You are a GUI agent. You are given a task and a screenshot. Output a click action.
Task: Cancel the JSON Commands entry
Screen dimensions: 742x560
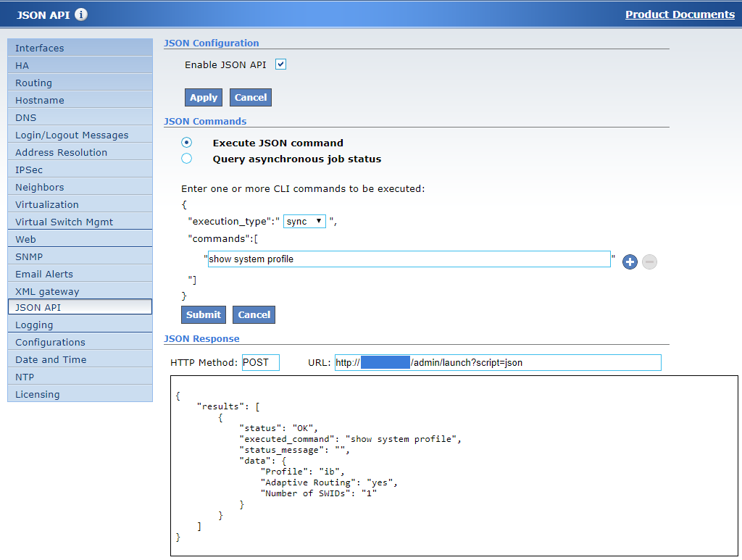coord(254,314)
